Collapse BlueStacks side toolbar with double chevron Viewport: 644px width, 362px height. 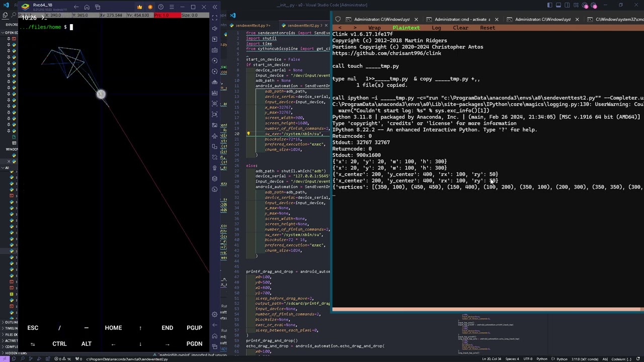coord(215,7)
